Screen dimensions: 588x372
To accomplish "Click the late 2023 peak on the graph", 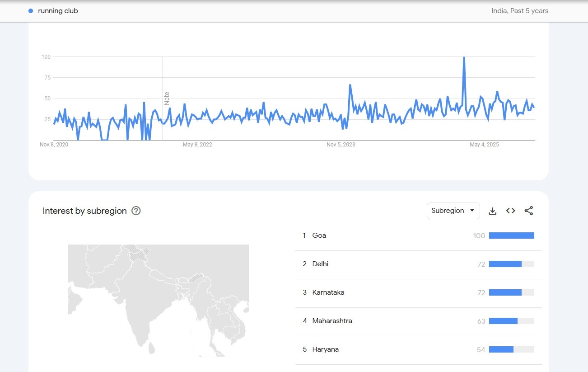I will pyautogui.click(x=350, y=85).
